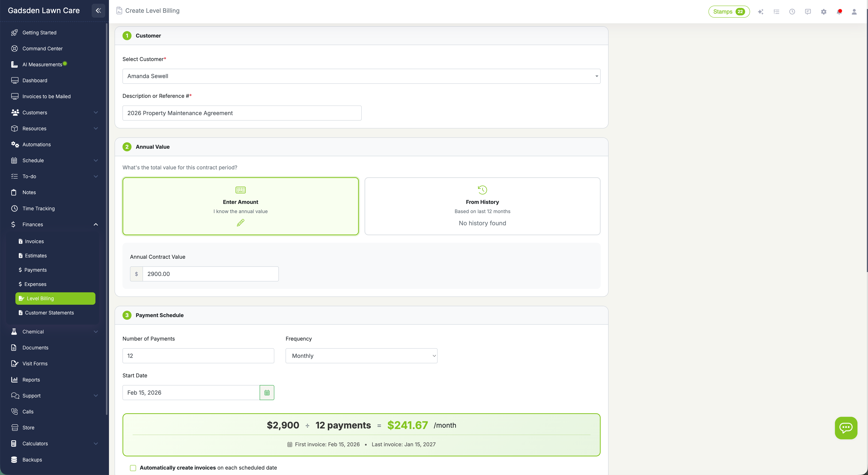The image size is (868, 475).
Task: Select the From History option card
Action: pyautogui.click(x=482, y=206)
